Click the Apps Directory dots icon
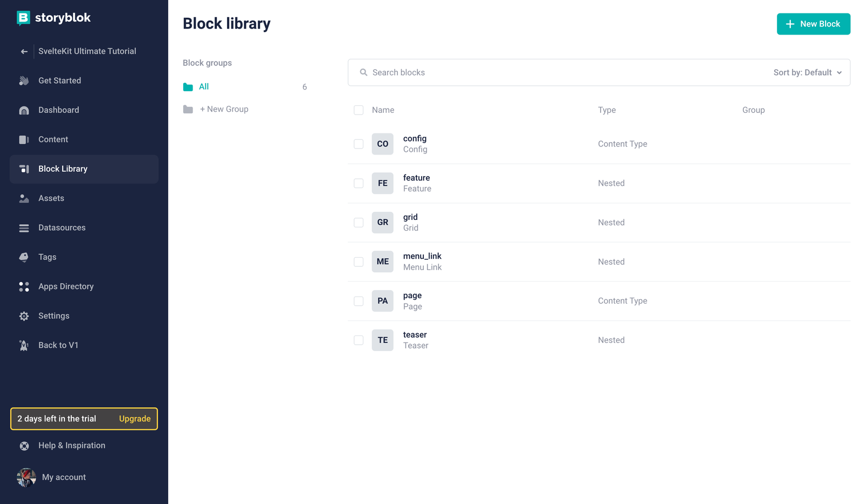865x504 pixels. click(24, 287)
